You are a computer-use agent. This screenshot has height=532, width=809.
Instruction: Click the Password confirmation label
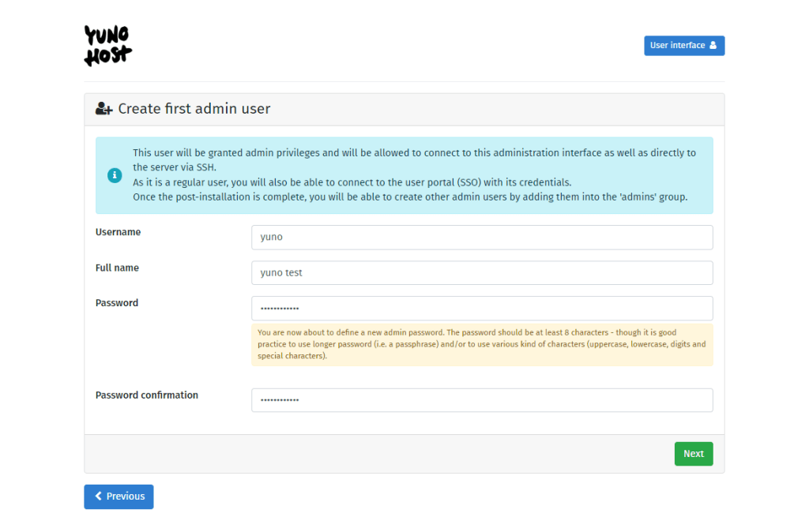(147, 395)
